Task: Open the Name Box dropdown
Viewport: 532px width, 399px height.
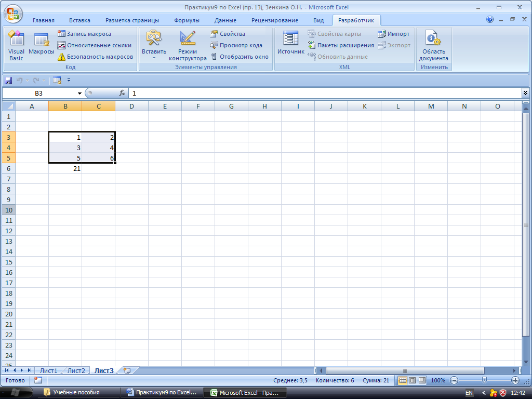Action: tap(79, 94)
